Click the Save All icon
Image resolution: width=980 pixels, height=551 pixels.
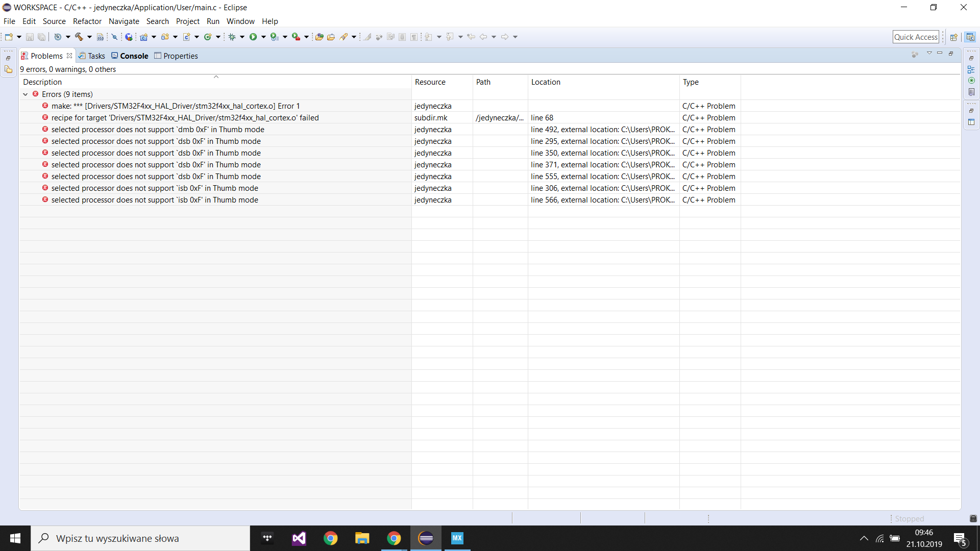42,37
